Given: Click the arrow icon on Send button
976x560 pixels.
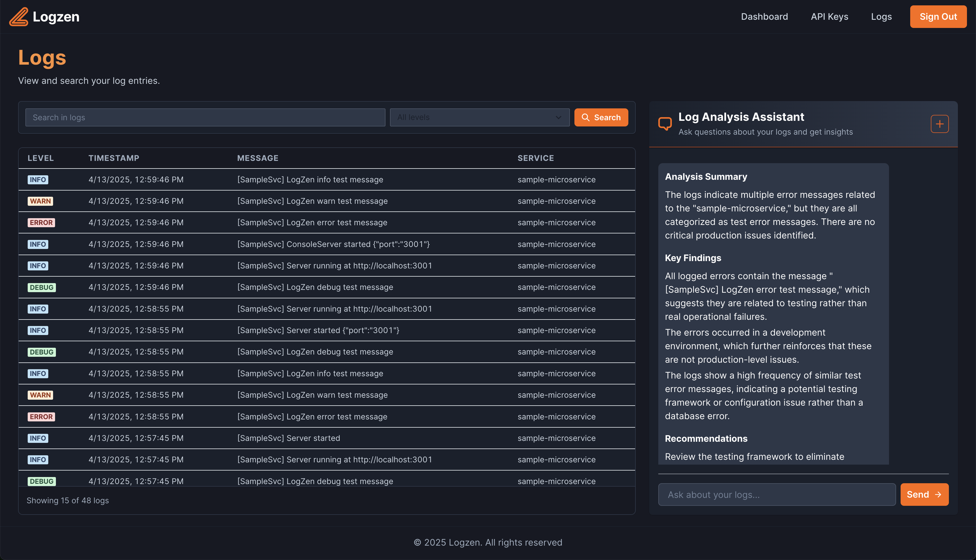Looking at the screenshot, I should click(x=938, y=495).
